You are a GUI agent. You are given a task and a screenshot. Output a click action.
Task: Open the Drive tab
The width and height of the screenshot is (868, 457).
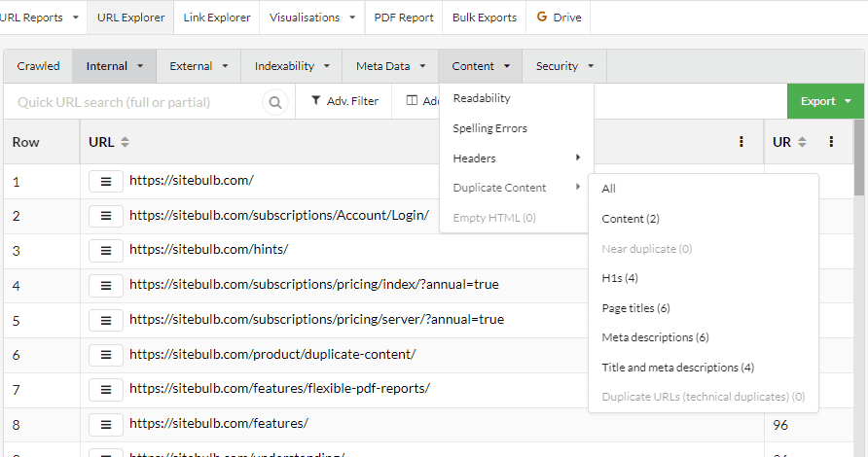[559, 18]
